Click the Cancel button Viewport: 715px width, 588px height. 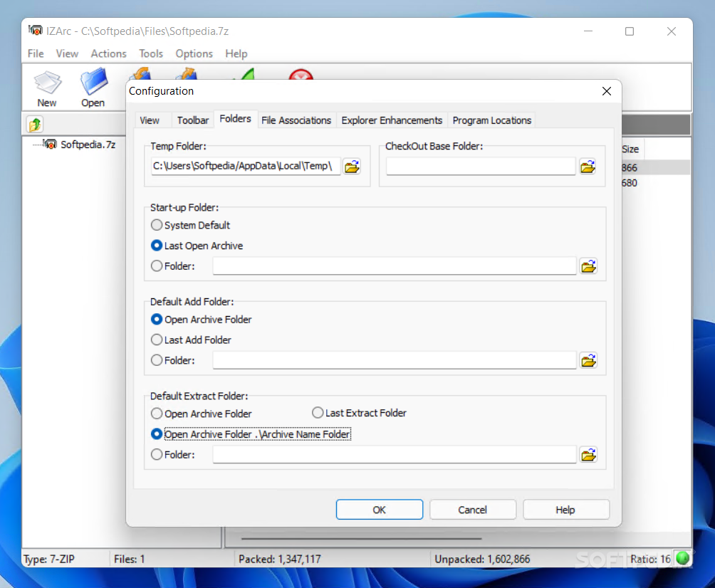click(472, 510)
